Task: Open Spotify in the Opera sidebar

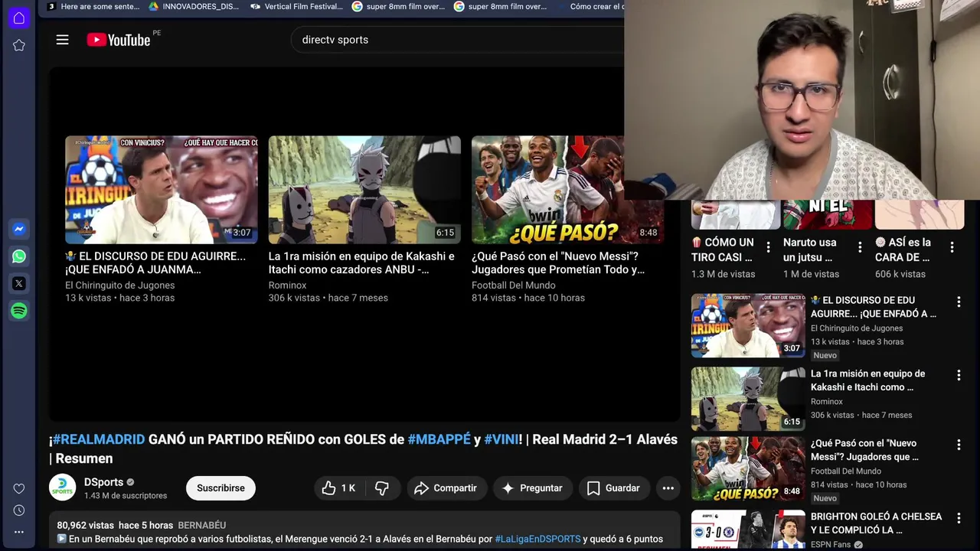Action: 19,311
